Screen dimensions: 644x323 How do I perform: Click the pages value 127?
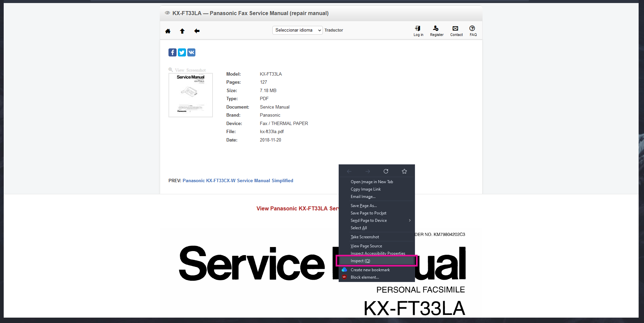[263, 82]
